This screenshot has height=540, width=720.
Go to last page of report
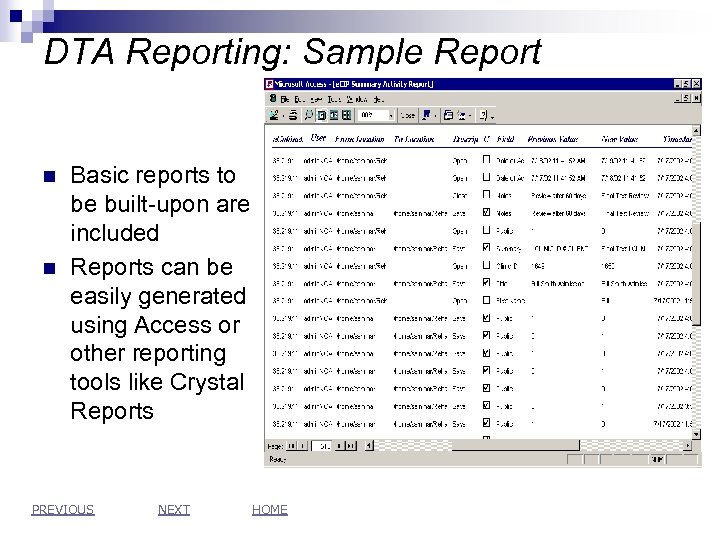click(x=351, y=445)
